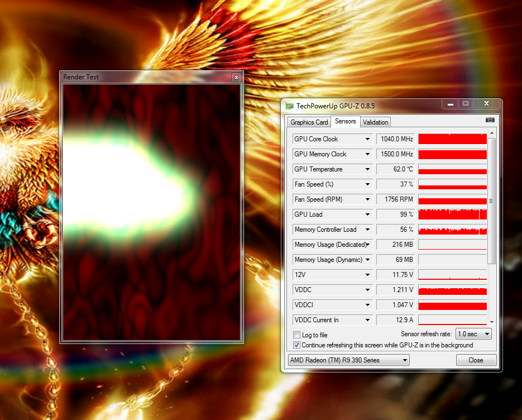Click the Memory Controller Load graph

coord(452,230)
